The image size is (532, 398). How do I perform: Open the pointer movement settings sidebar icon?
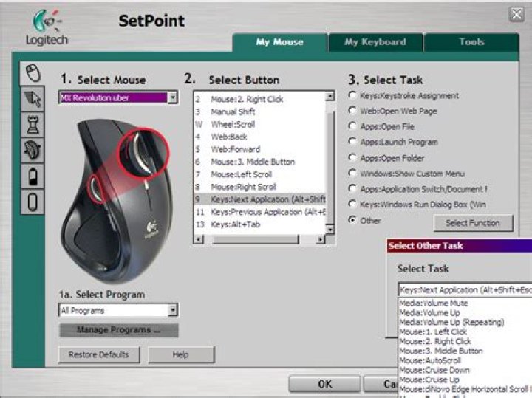click(33, 99)
